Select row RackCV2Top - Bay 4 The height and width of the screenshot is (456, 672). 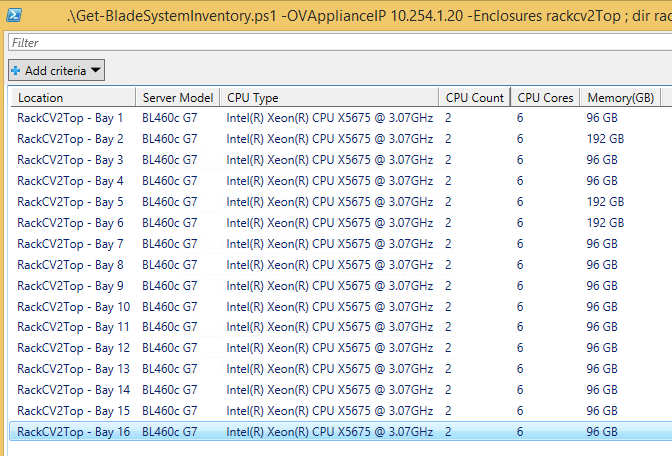(x=341, y=181)
